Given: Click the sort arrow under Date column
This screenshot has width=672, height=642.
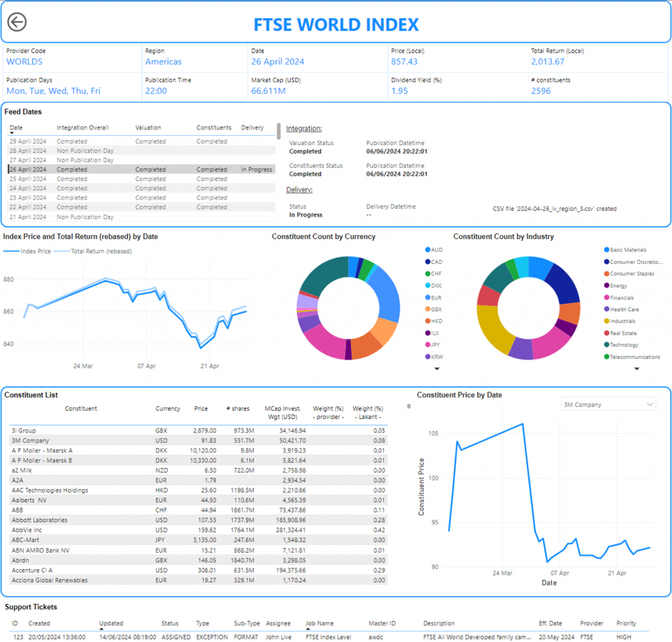Looking at the screenshot, I should [x=12, y=133].
